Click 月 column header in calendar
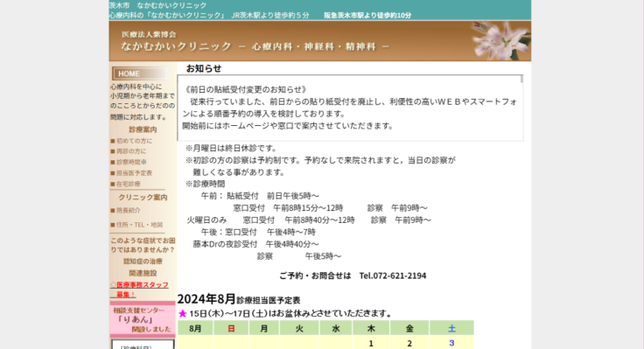Image resolution: width=644 pixels, height=349 pixels. 264,329
